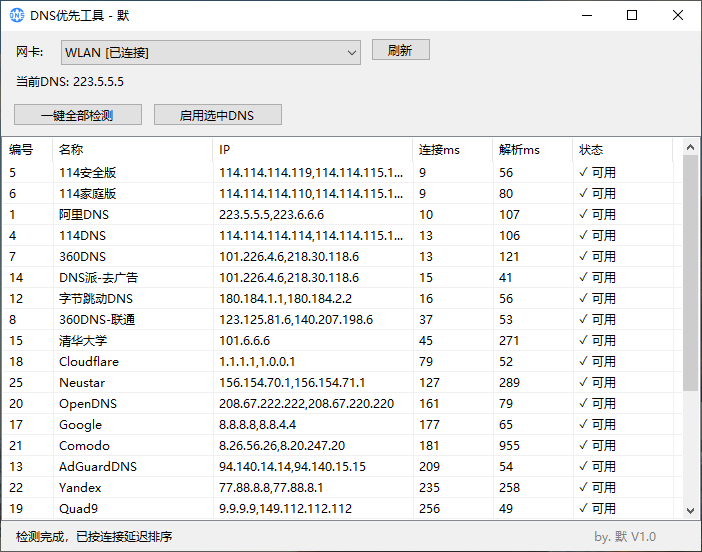
Task: Select the Yandex row
Action: click(342, 488)
